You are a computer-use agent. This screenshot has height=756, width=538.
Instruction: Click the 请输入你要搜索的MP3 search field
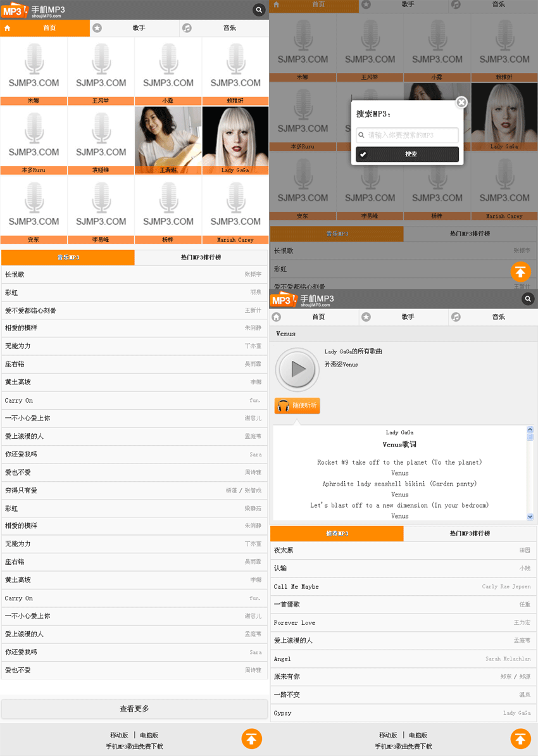[x=408, y=135]
